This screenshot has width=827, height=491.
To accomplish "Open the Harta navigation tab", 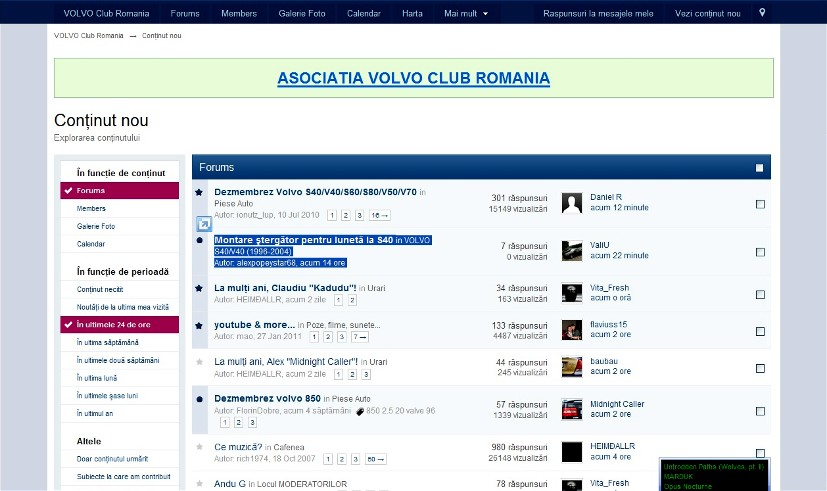I will (412, 13).
